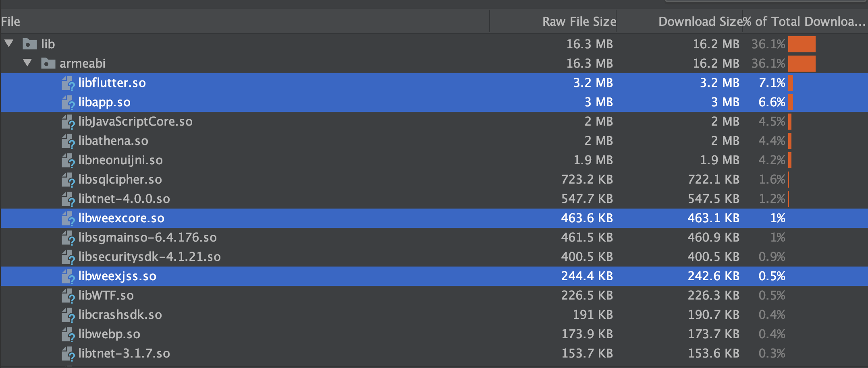
Task: Select the libsqlcipher.so file name
Action: [x=120, y=180]
